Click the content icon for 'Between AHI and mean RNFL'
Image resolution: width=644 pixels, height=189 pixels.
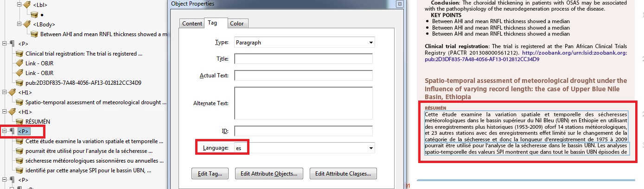(x=34, y=34)
